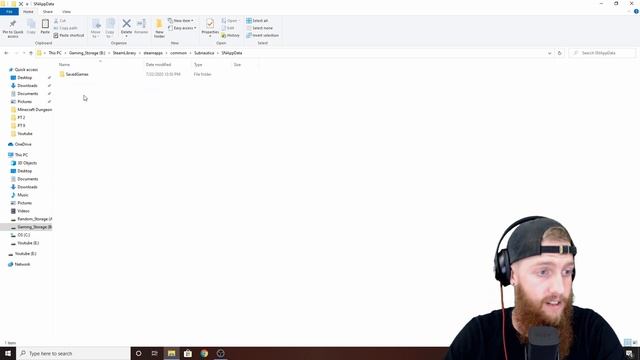Viewport: 640px width, 360px height.
Task: Click Invert selection in the ribbon
Action: coord(262,36)
